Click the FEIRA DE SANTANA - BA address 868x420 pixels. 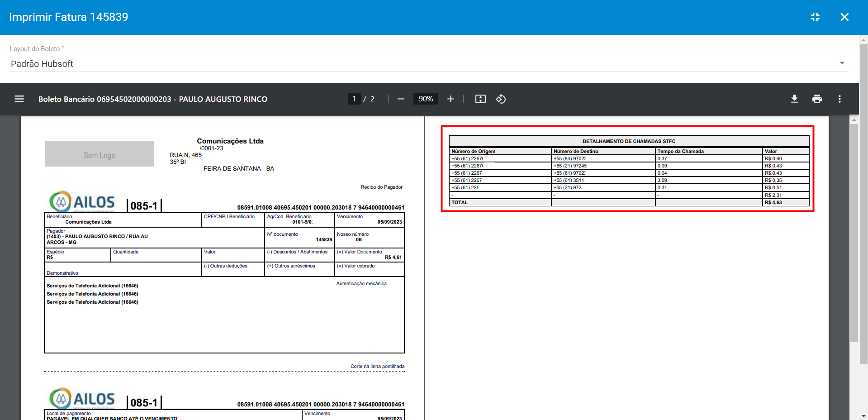[239, 168]
